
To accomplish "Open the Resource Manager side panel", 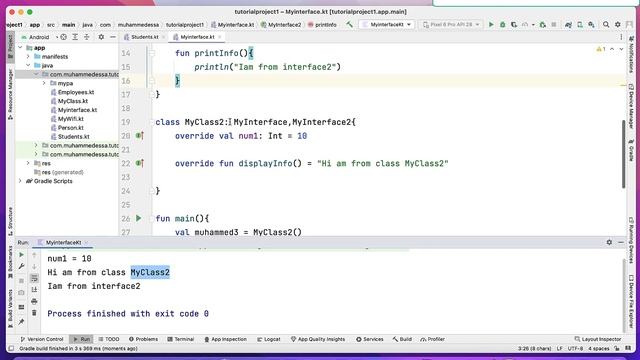I will [x=10, y=94].
